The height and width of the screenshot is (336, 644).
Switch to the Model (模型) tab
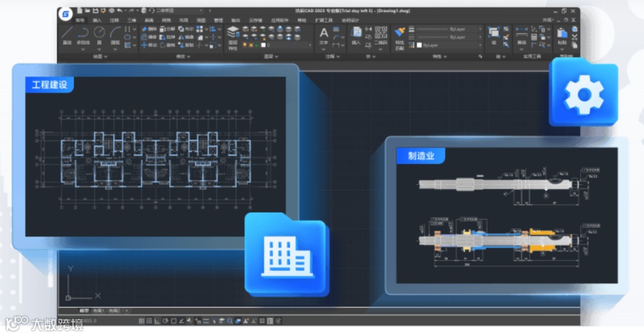(x=84, y=310)
